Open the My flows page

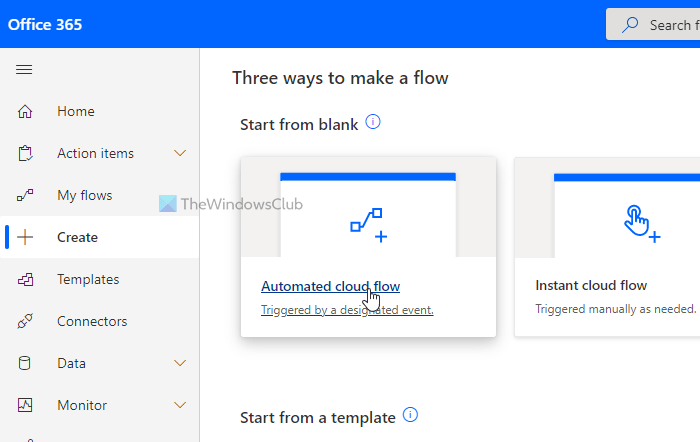(85, 195)
